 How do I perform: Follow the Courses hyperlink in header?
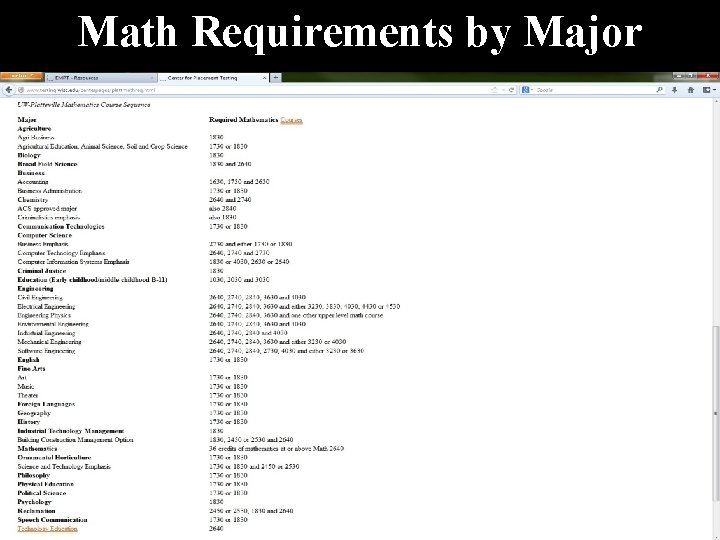[291, 120]
